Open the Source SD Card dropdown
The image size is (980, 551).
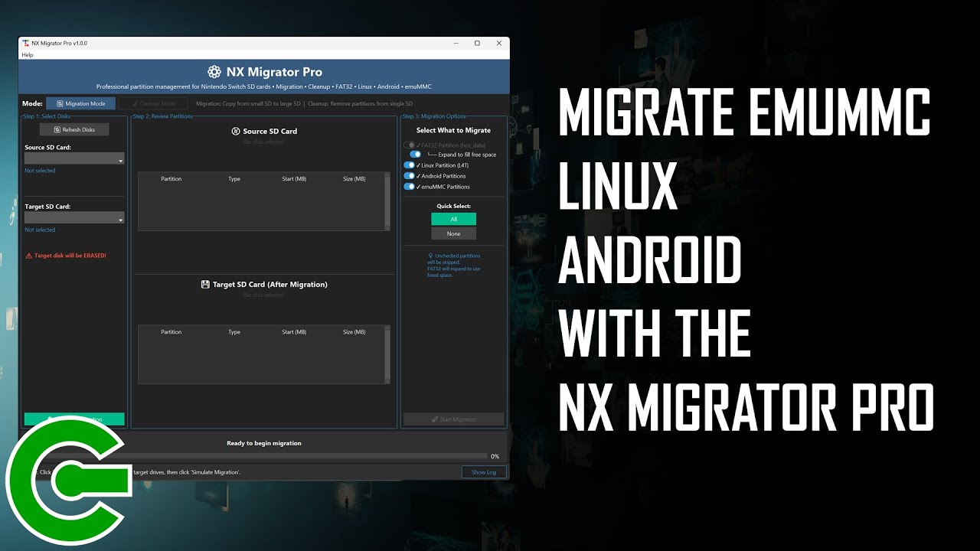tap(74, 158)
